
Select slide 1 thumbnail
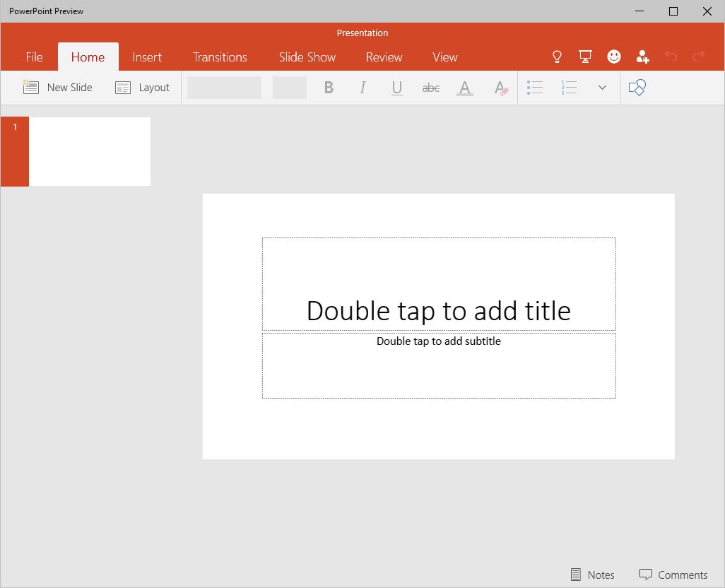[89, 151]
